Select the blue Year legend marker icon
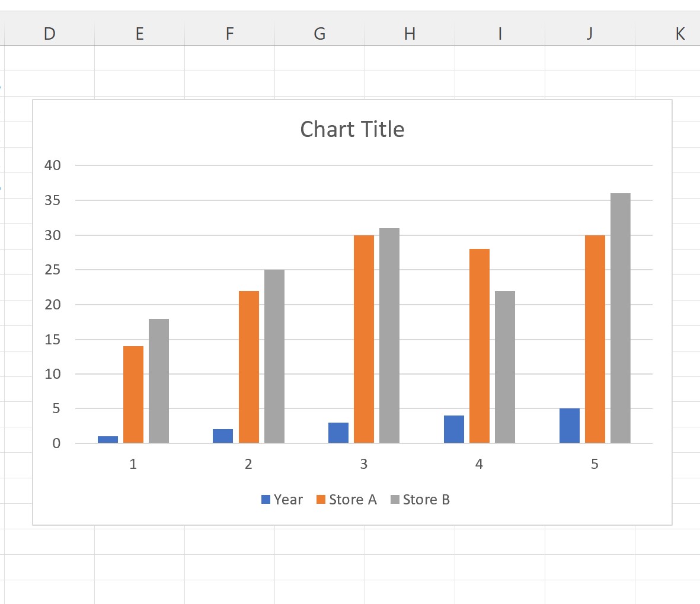 tap(265, 499)
